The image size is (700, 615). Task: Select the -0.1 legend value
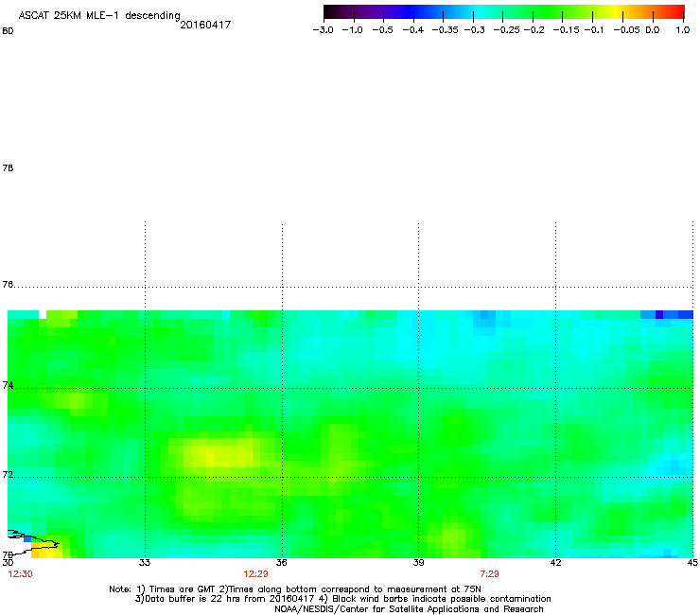[x=594, y=30]
